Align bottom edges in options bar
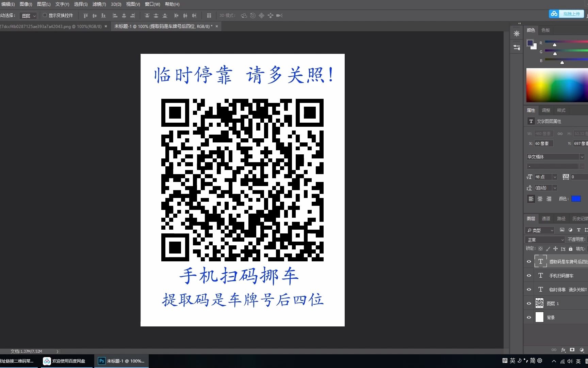This screenshot has width=588, height=368. [103, 16]
